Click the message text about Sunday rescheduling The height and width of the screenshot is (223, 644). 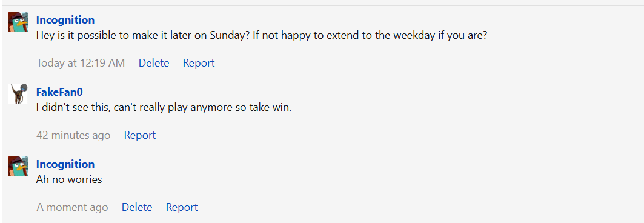point(262,35)
